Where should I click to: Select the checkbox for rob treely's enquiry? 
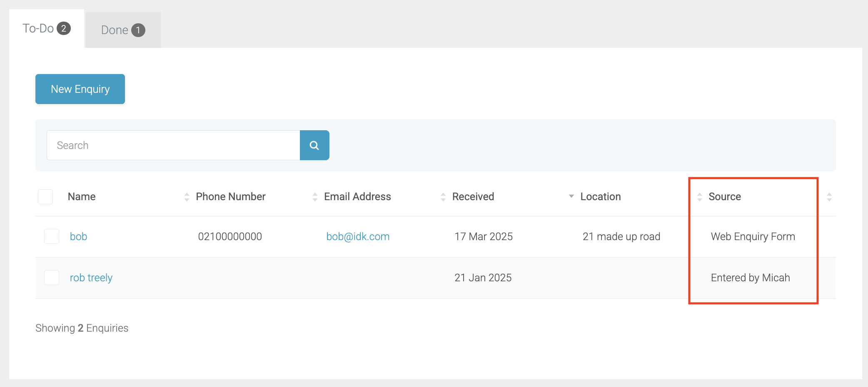tap(51, 278)
